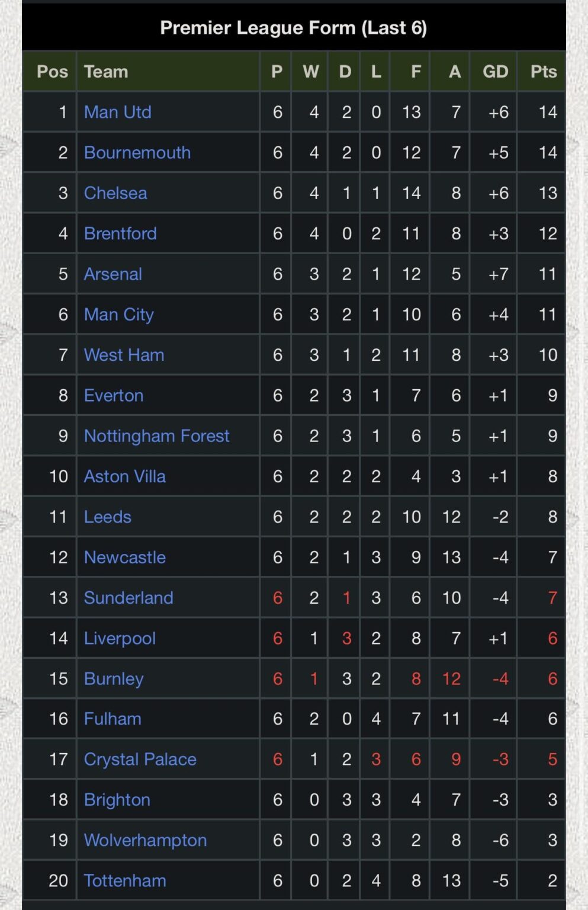The width and height of the screenshot is (588, 910).
Task: Click the Wolverhampton team link
Action: (x=144, y=840)
